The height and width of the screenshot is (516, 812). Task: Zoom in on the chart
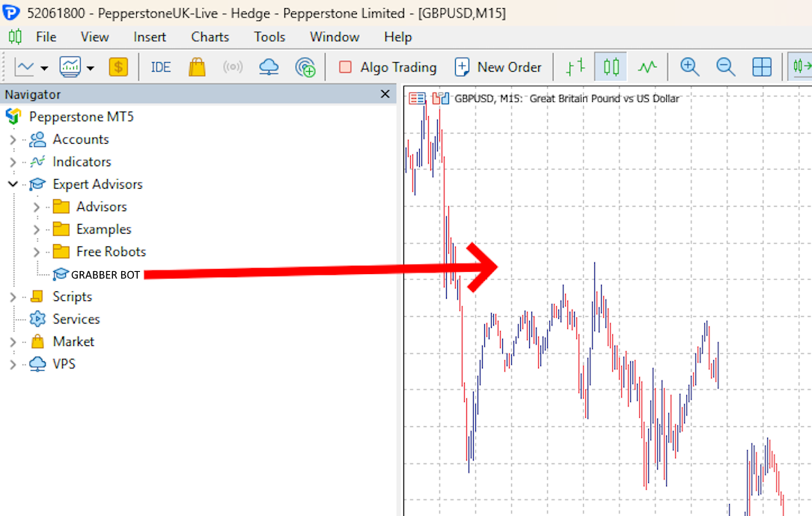tap(690, 67)
